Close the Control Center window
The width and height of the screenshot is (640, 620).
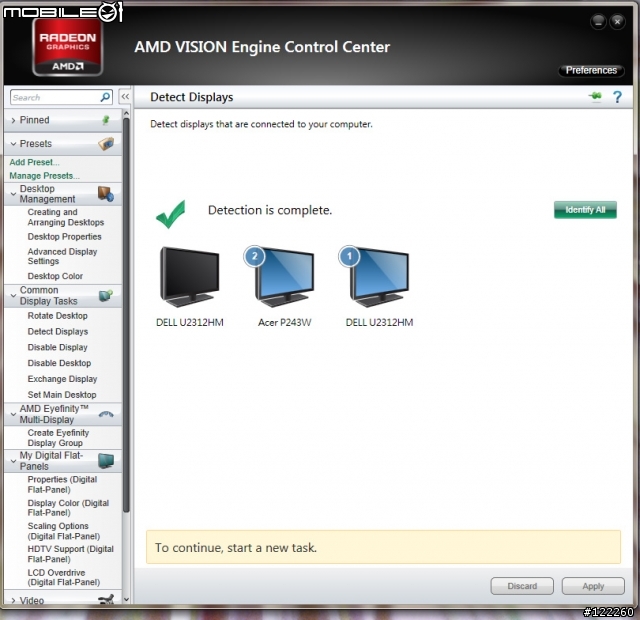click(x=618, y=21)
